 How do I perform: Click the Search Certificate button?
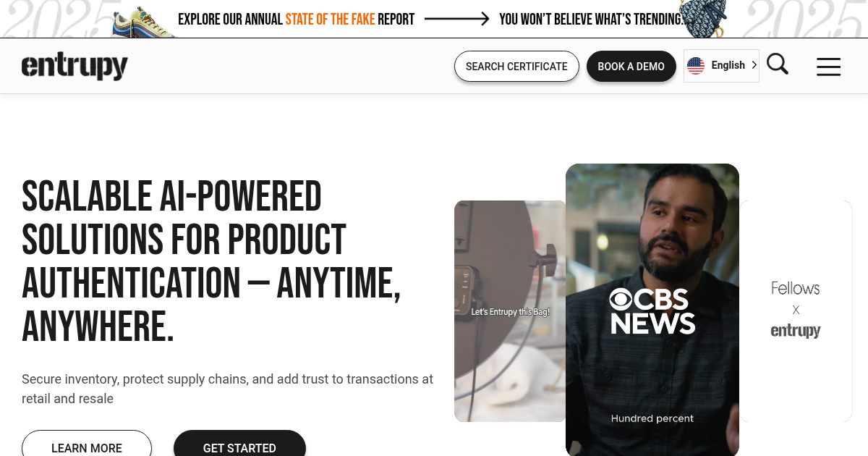click(x=516, y=66)
